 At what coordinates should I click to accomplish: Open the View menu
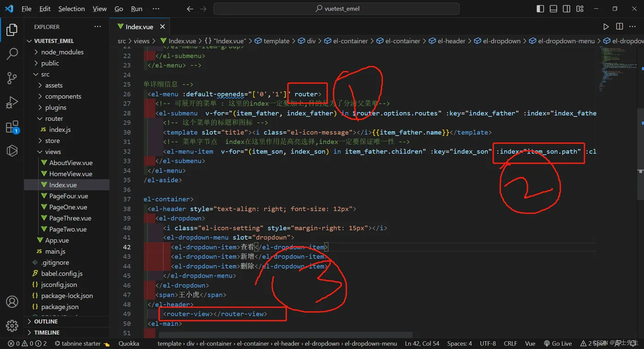coord(99,9)
